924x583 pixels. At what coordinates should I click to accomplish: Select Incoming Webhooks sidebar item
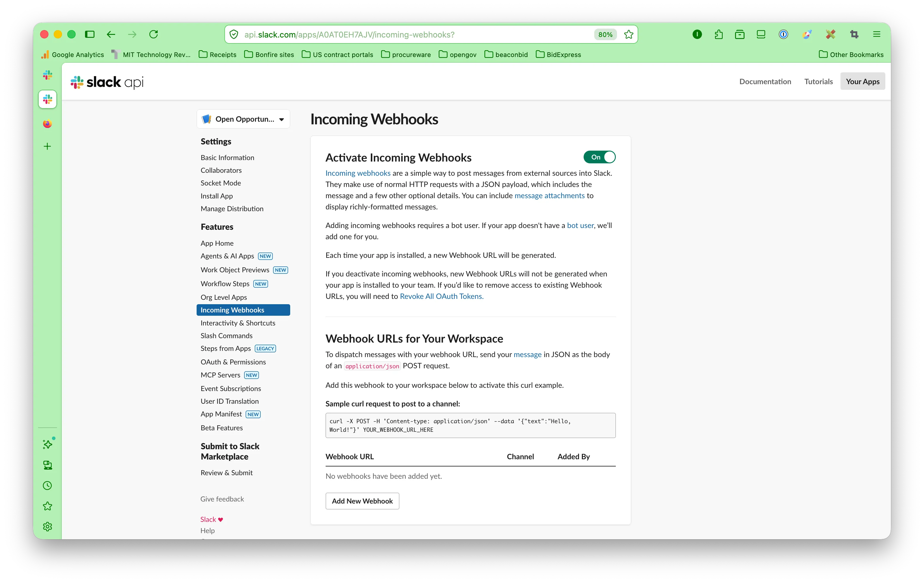coord(243,310)
